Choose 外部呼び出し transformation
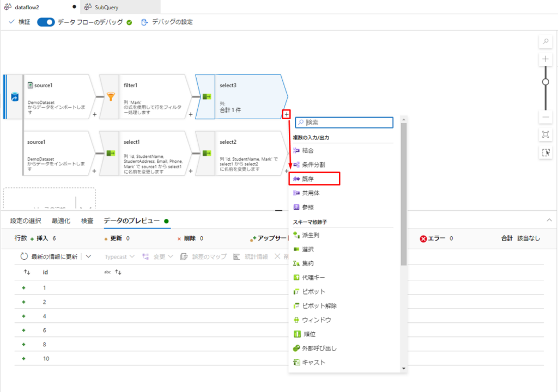Screen dimensions: 558x392 coord(314,348)
